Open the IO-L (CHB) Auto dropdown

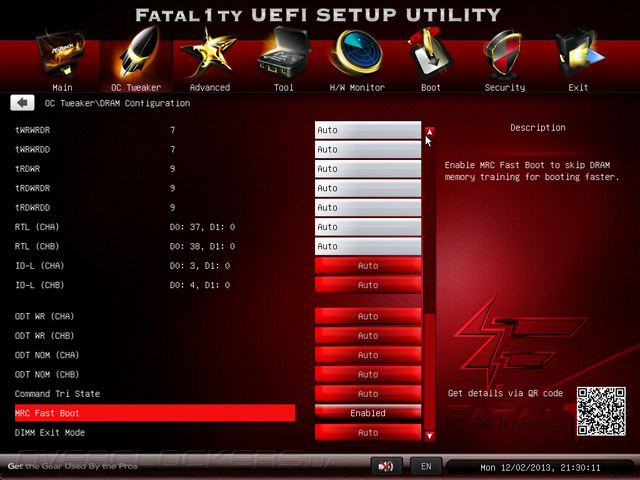pyautogui.click(x=368, y=285)
